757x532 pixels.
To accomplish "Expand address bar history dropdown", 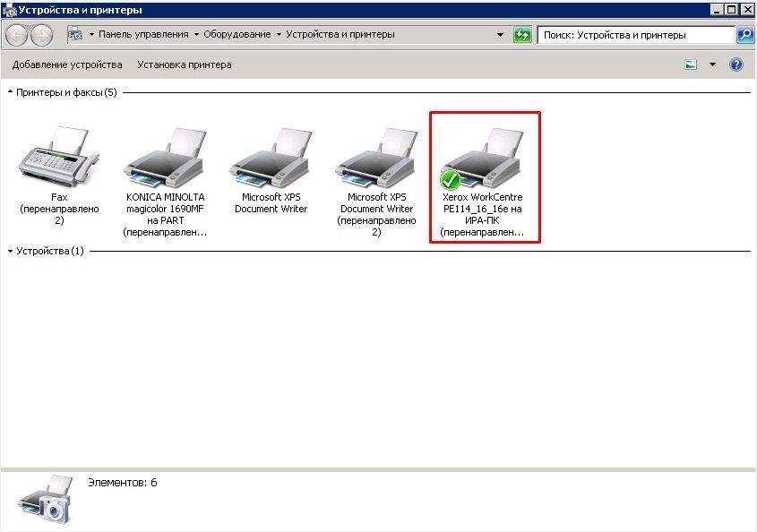I will tap(500, 35).
